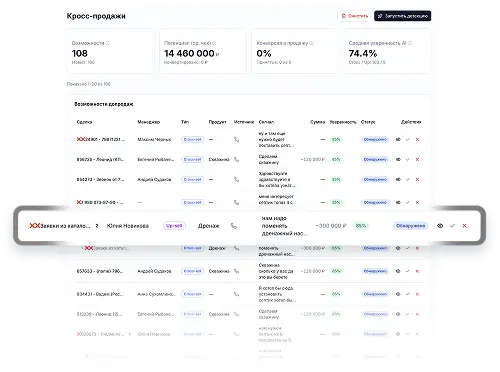Click phone icon in Максим Черных row
500x372 pixels.
point(236,139)
